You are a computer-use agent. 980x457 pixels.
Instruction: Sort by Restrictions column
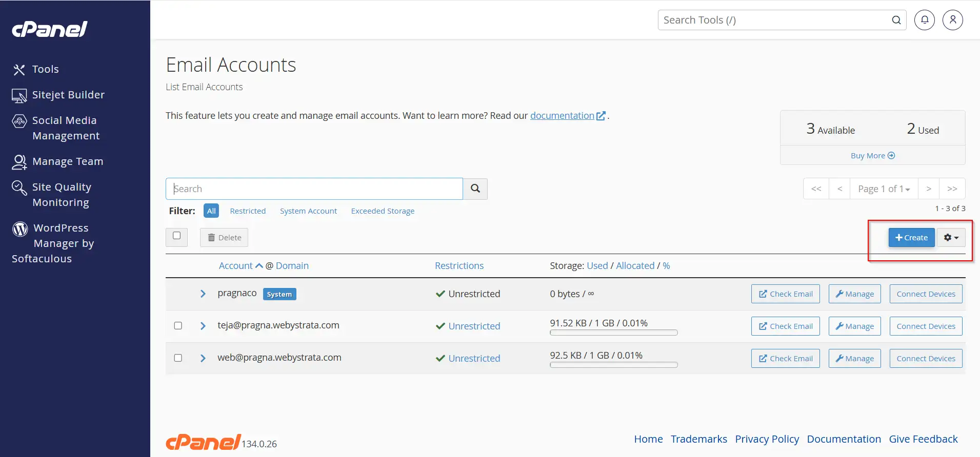coord(459,266)
